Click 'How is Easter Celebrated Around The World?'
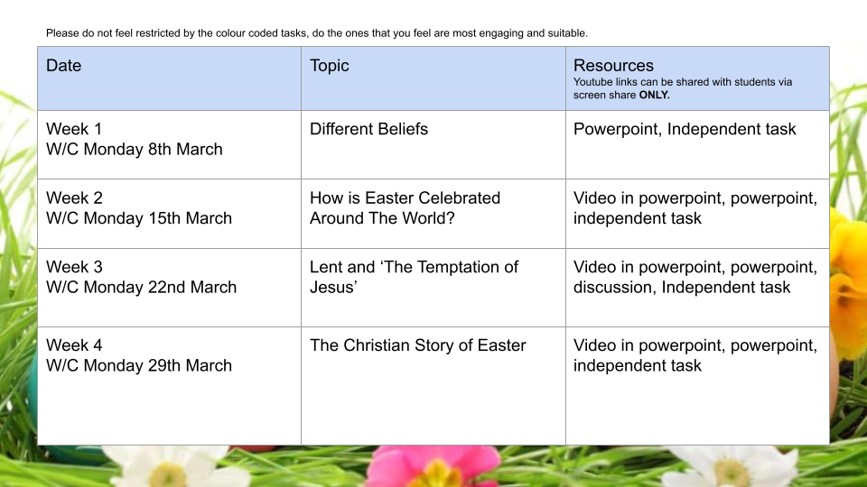 [x=434, y=214]
